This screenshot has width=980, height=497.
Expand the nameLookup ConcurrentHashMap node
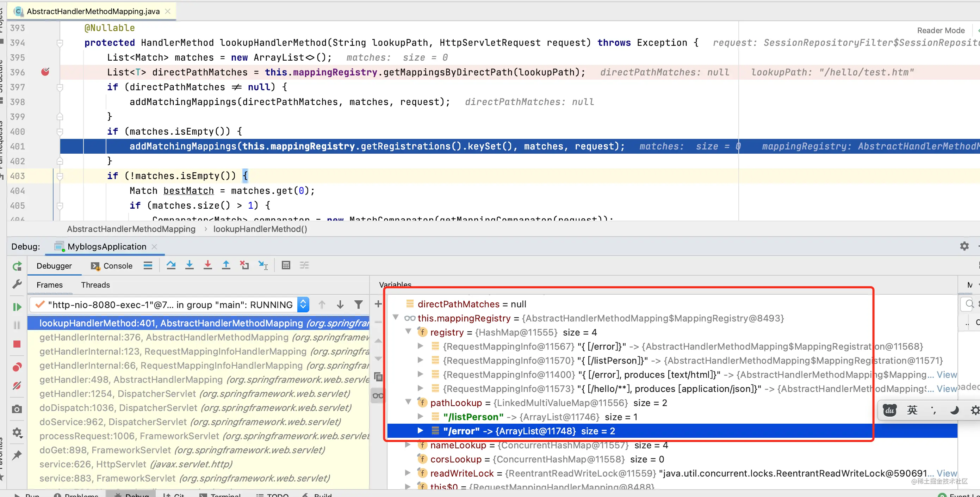point(408,444)
